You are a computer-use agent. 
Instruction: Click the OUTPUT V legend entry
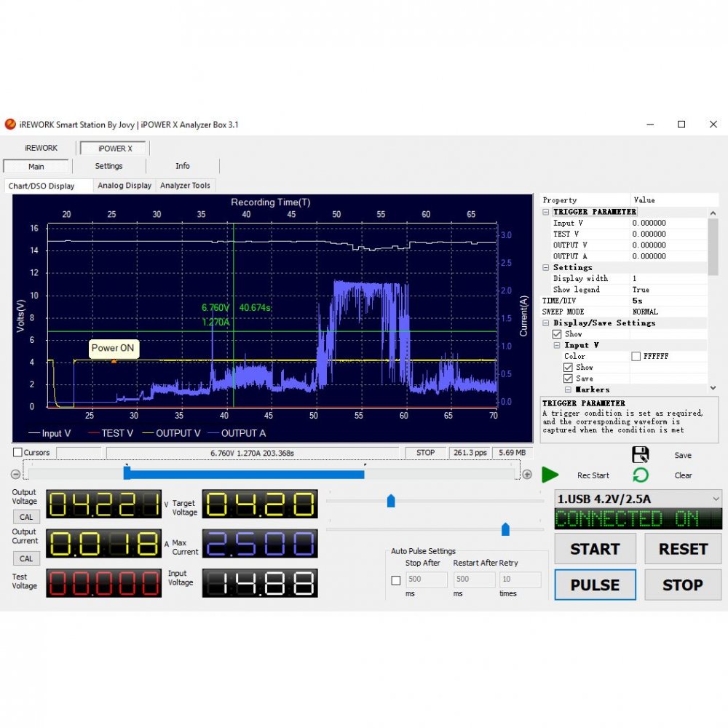click(x=171, y=433)
